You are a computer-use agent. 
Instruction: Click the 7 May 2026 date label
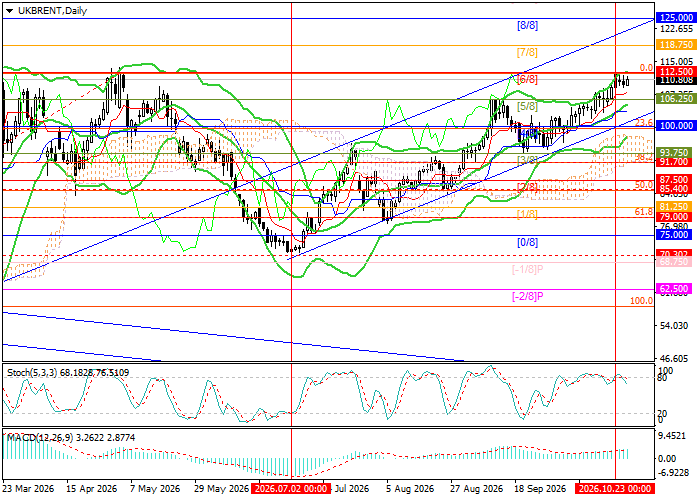point(155,489)
